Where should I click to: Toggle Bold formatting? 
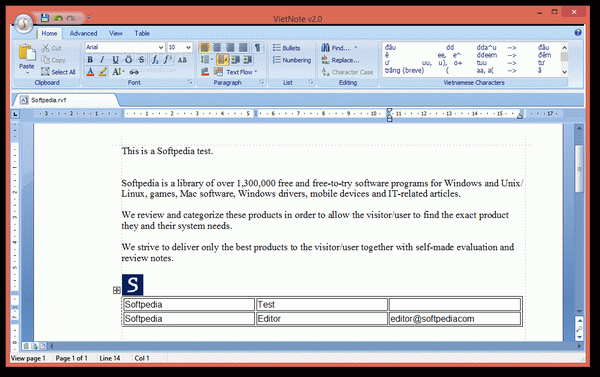[90, 60]
